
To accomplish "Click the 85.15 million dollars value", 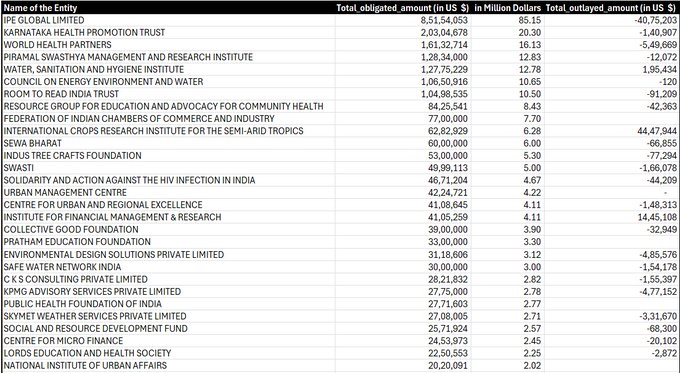I will (x=530, y=20).
